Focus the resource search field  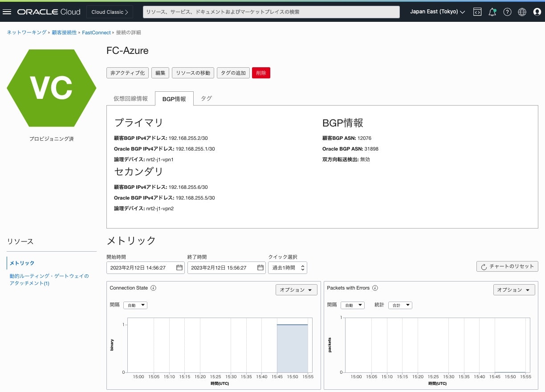click(x=271, y=12)
